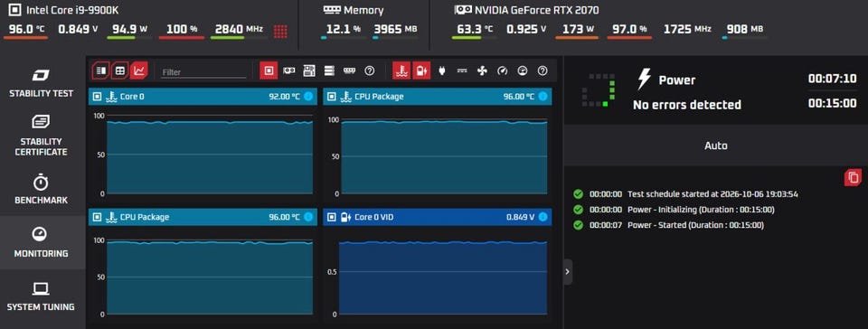
Task: Click the Core 0 temperature panel header
Action: point(203,96)
